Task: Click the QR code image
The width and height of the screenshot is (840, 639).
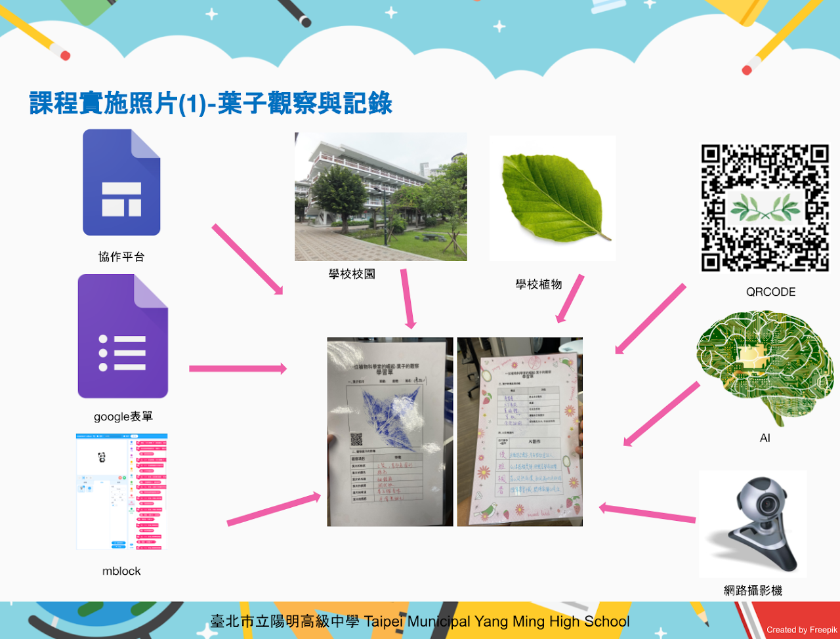Action: (765, 209)
